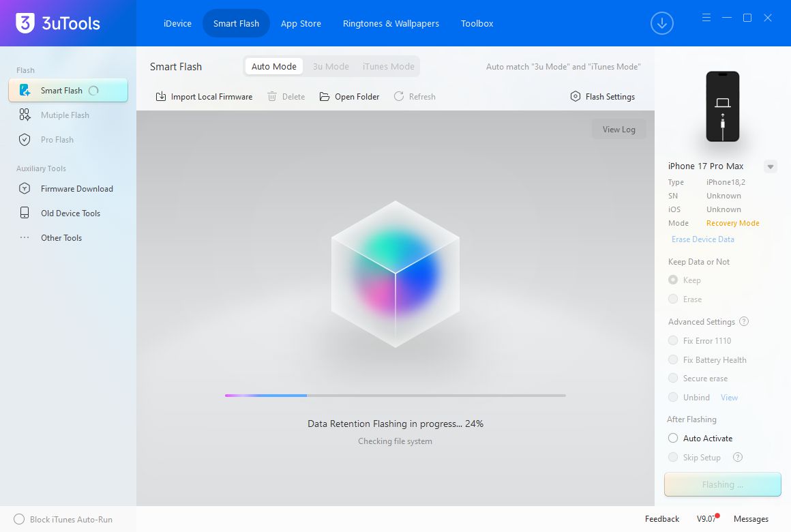The height and width of the screenshot is (532, 791).
Task: Click the V9.07 version indicator
Action: pos(707,518)
